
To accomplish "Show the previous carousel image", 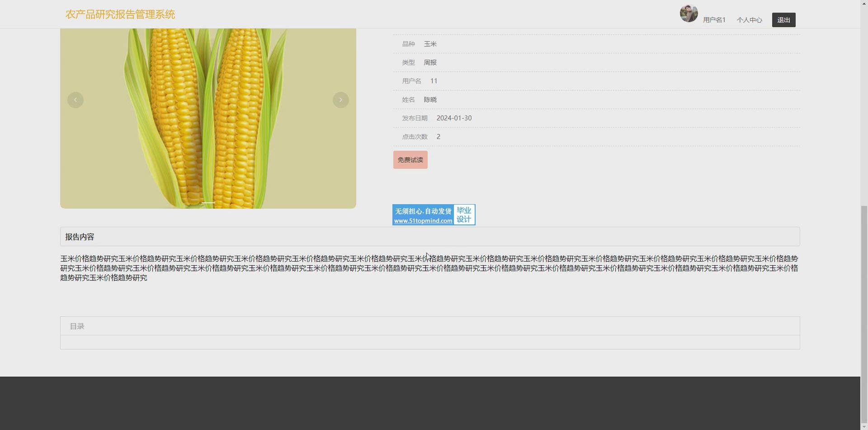I will tap(75, 100).
